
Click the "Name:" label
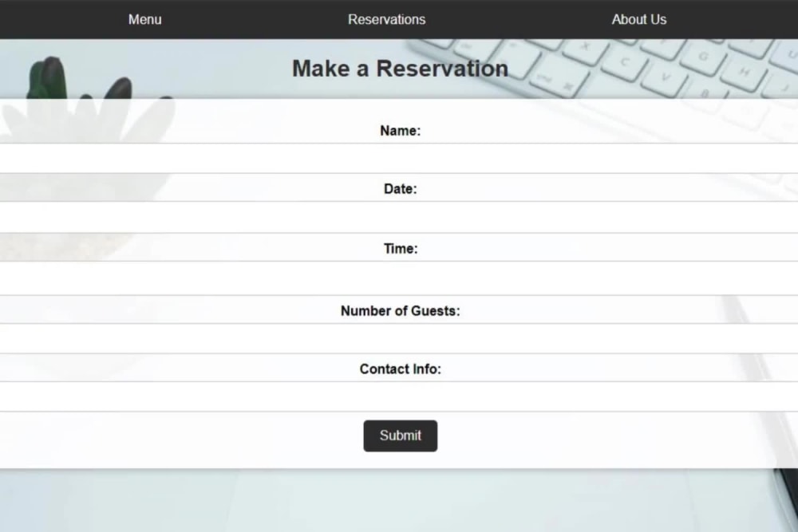(401, 131)
